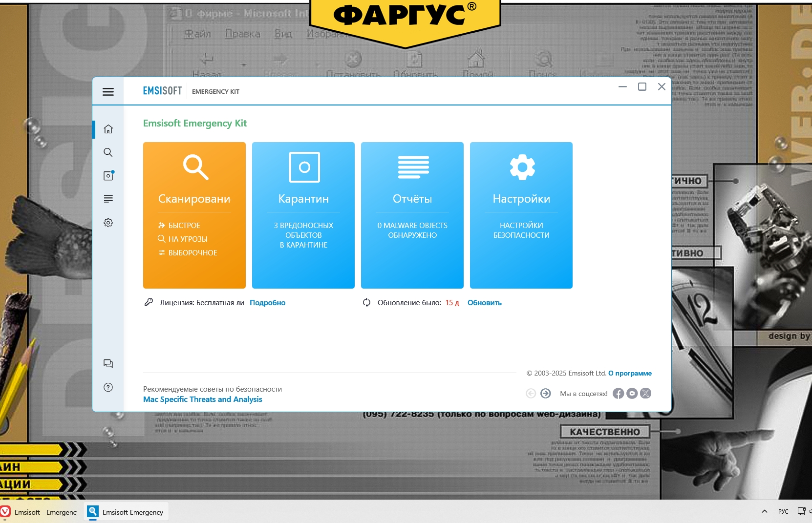The image size is (812, 523).
Task: Open the Сканирование tile title
Action: pos(194,199)
